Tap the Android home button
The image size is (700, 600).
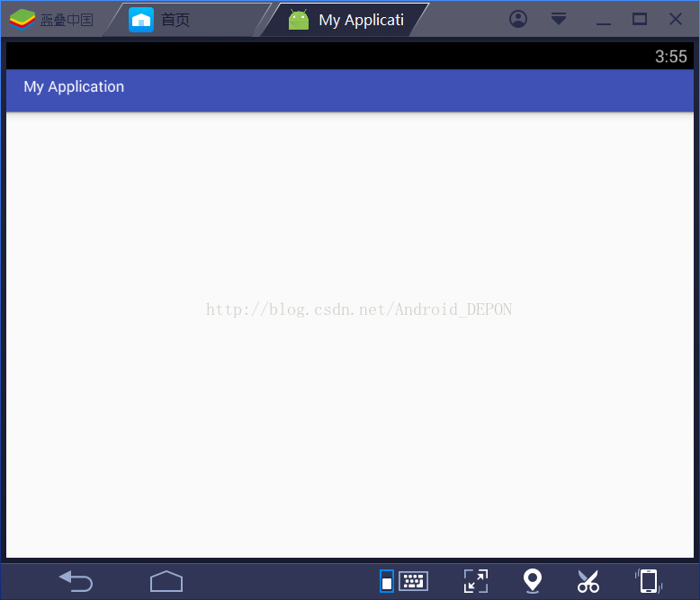coord(166,581)
